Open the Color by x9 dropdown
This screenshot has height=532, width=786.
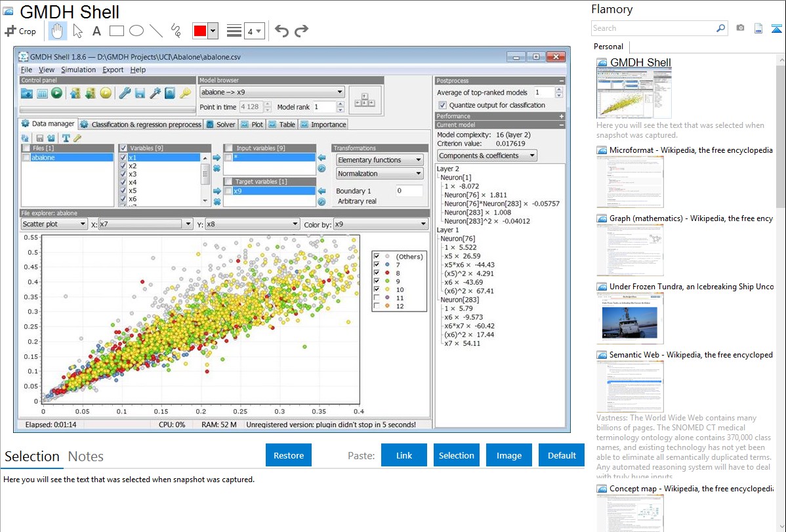(x=381, y=224)
